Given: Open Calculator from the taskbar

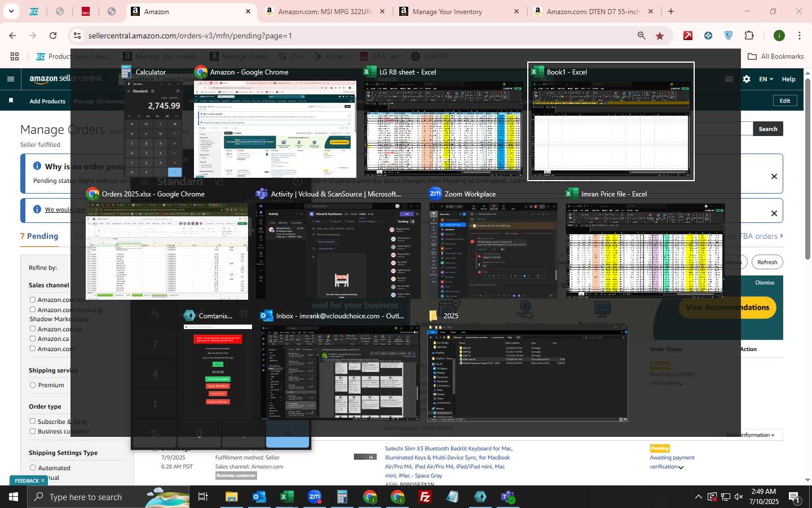Looking at the screenshot, I should (342, 497).
